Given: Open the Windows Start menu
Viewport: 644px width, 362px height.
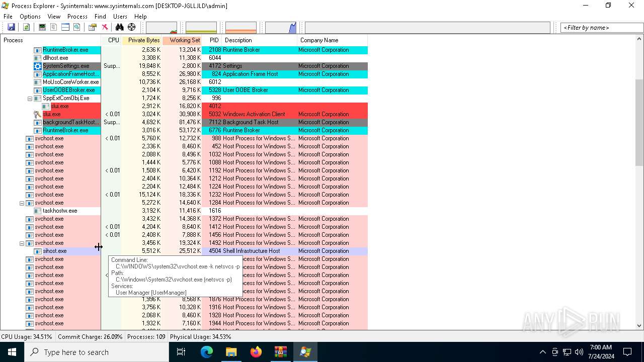Looking at the screenshot, I should pos(12,352).
